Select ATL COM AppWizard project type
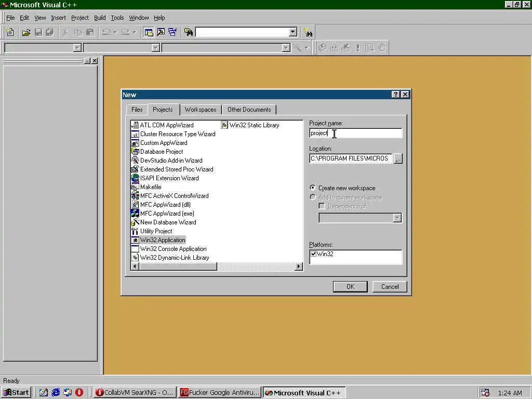 pyautogui.click(x=162, y=125)
